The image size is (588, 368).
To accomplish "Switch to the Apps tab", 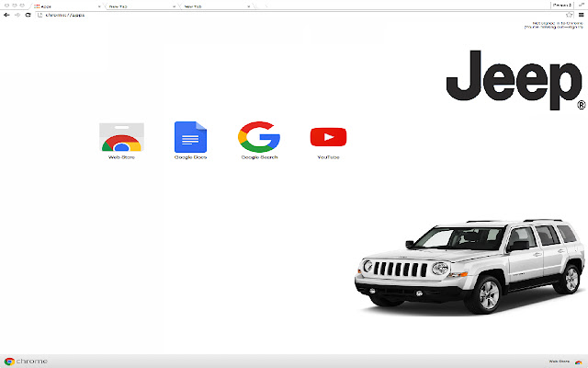I will click(67, 6).
